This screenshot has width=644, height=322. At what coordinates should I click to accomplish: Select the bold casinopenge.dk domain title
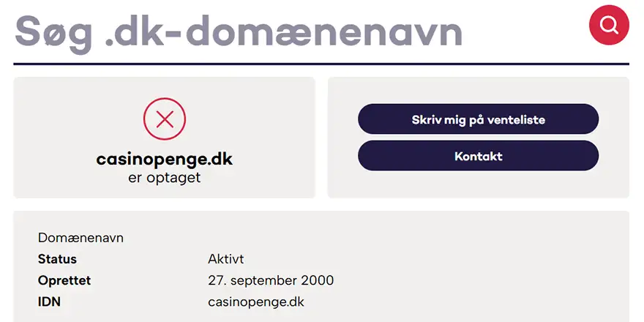click(165, 159)
